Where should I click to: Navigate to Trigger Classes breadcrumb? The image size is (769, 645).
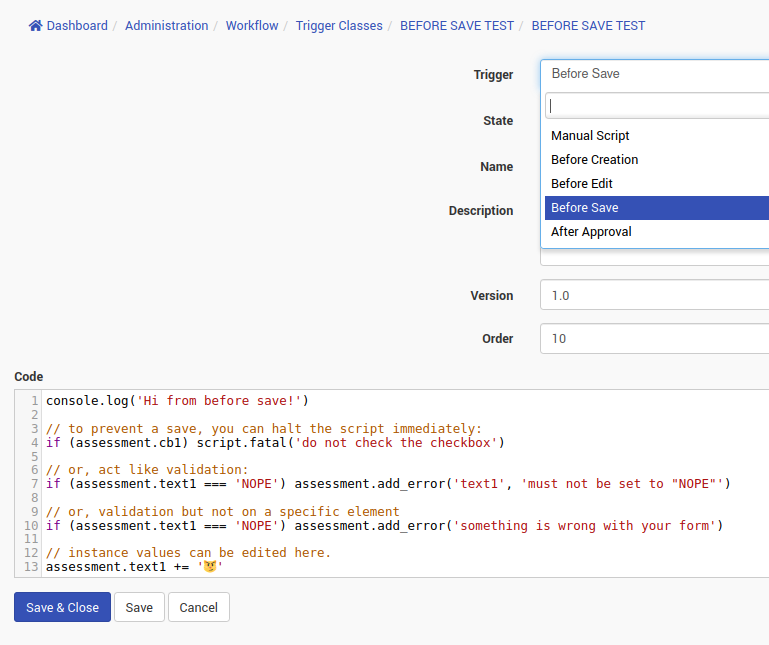pos(339,26)
